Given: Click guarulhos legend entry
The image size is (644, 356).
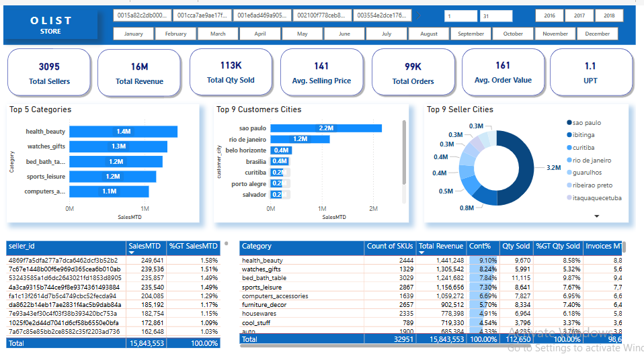Looking at the screenshot, I should tap(584, 173).
